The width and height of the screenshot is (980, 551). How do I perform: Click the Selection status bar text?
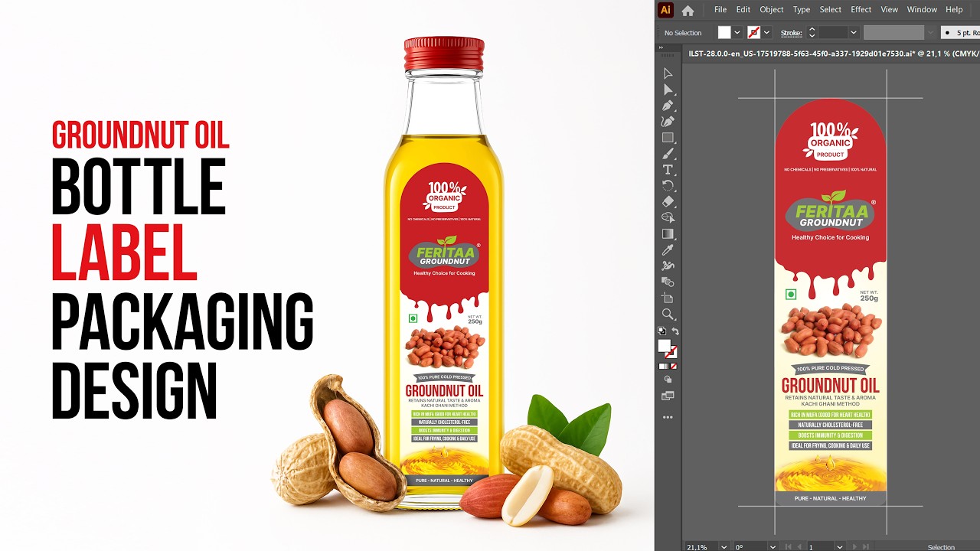[941, 547]
